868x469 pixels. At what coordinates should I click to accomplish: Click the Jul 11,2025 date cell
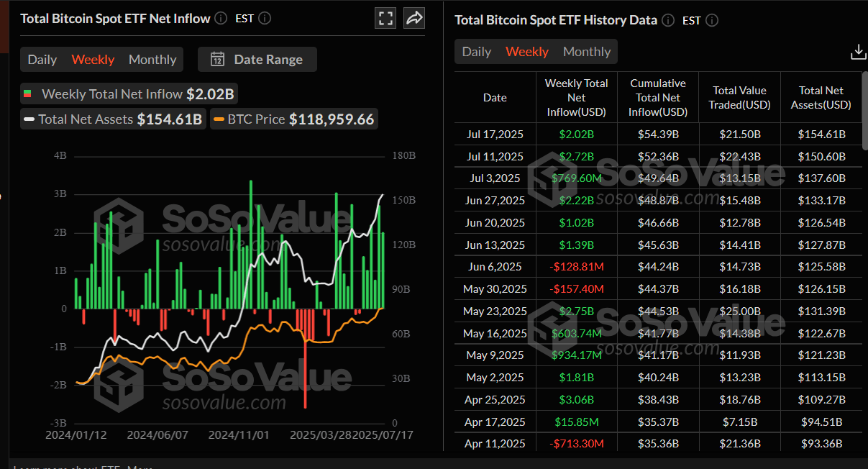click(x=494, y=156)
